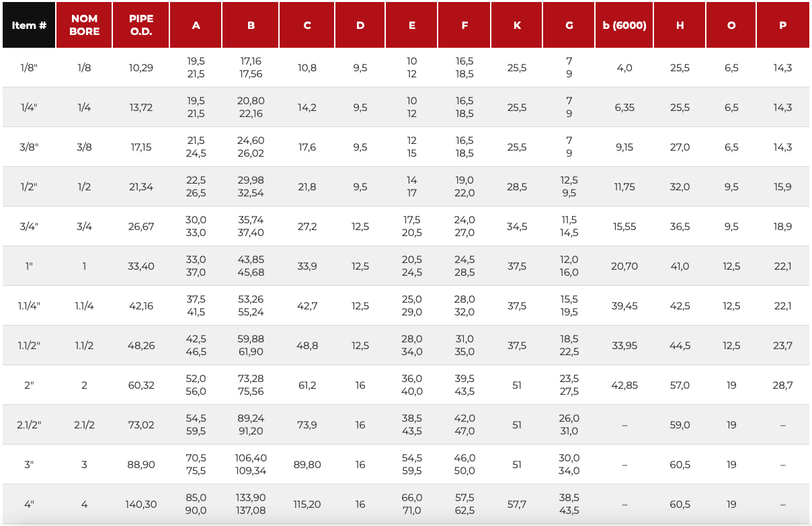Select the 2.1/2" item cell

(29, 424)
